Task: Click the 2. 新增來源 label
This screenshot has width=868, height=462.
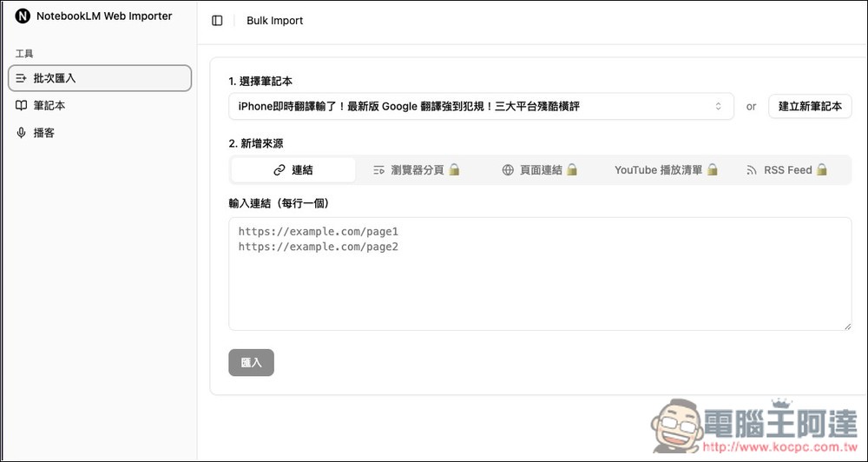Action: click(x=256, y=143)
